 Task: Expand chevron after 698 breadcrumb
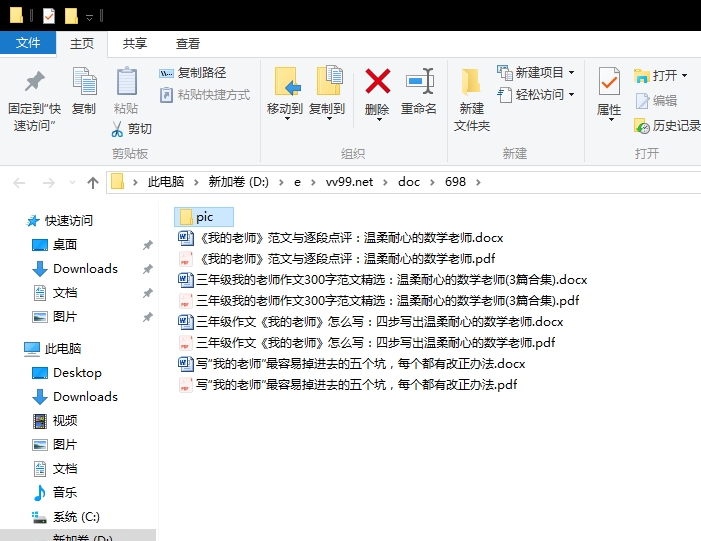point(478,182)
